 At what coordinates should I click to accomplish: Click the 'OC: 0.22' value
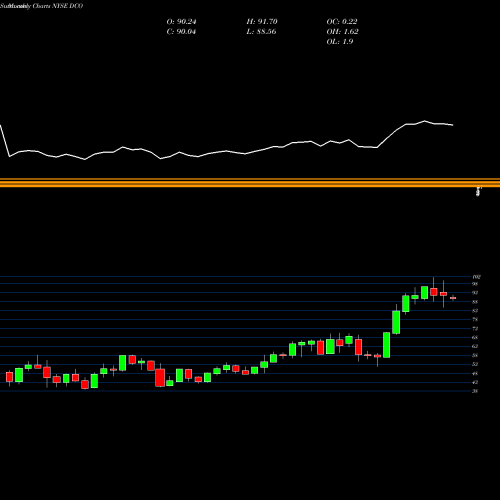[x=342, y=22]
